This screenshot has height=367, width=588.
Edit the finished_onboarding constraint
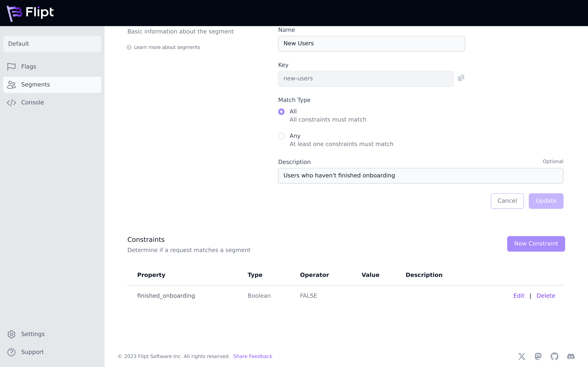point(519,296)
